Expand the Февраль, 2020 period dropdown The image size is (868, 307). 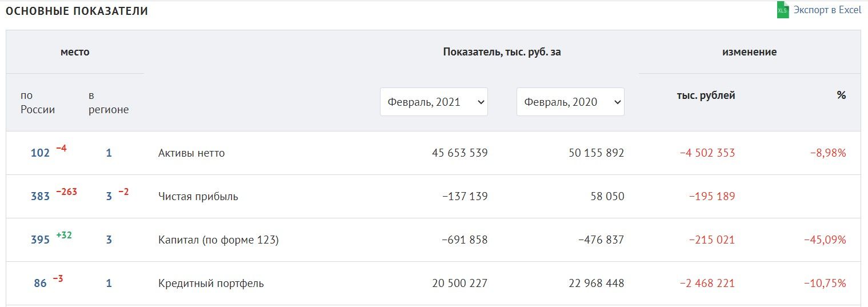click(x=570, y=102)
